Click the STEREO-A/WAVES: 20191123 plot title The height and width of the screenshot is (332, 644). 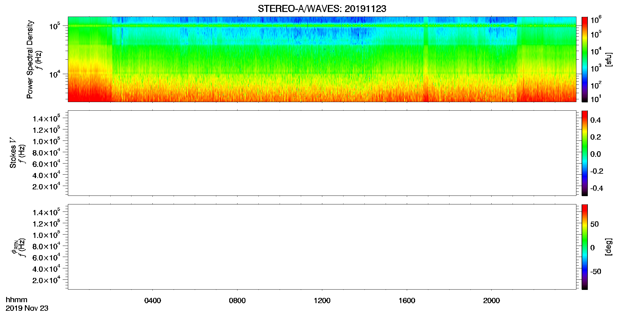(322, 9)
